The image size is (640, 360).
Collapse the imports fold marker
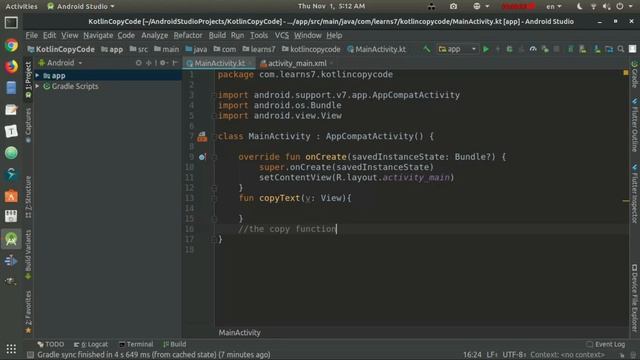(x=214, y=95)
